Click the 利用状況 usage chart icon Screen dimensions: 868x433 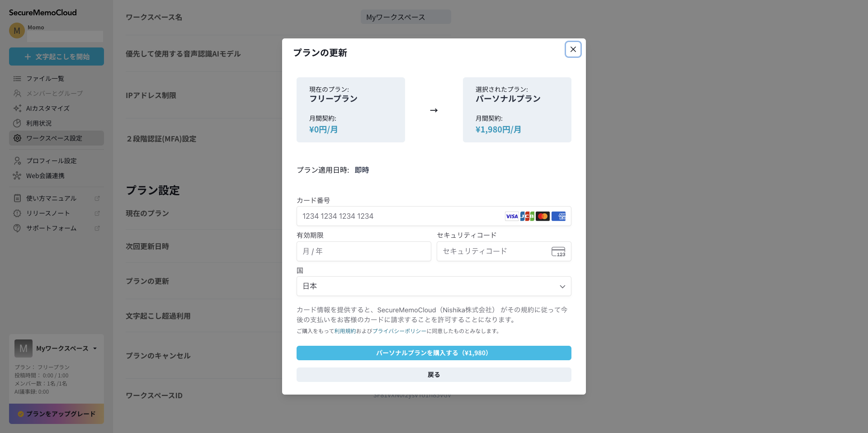17,123
